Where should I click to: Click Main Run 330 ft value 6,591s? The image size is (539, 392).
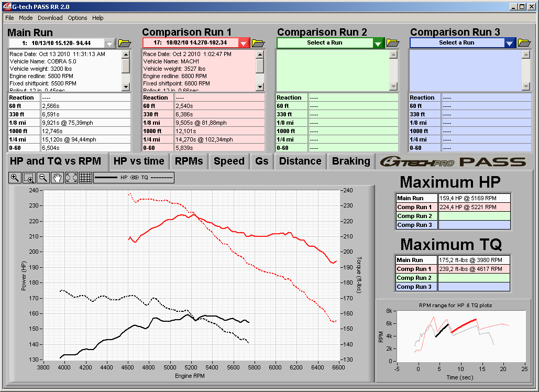coord(86,114)
